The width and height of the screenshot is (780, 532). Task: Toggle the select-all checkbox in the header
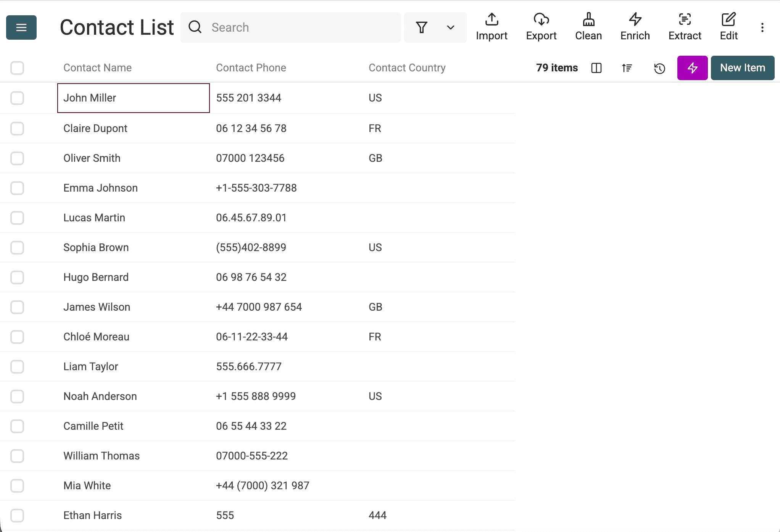tap(17, 68)
